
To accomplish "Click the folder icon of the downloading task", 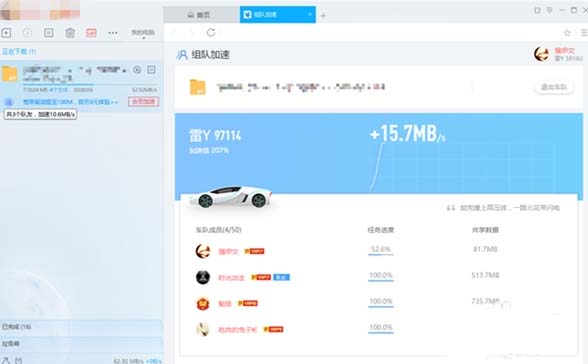I will [9, 74].
